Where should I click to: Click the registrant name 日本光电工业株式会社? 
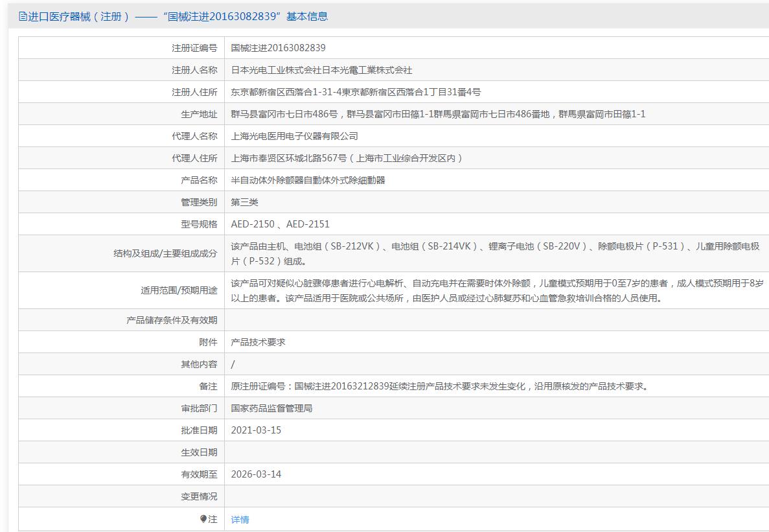point(321,70)
